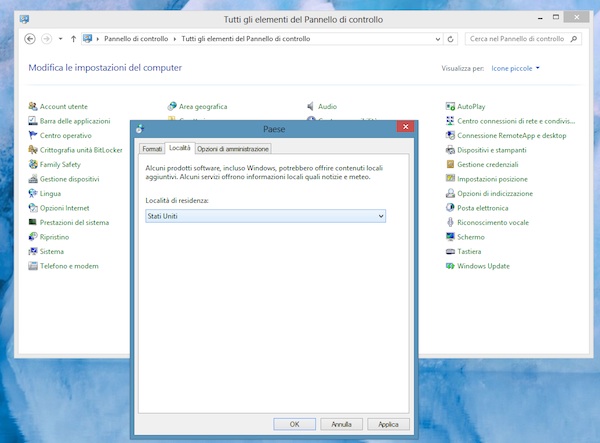Close the Paese dialog
Image resolution: width=600 pixels, height=443 pixels.
click(x=406, y=127)
